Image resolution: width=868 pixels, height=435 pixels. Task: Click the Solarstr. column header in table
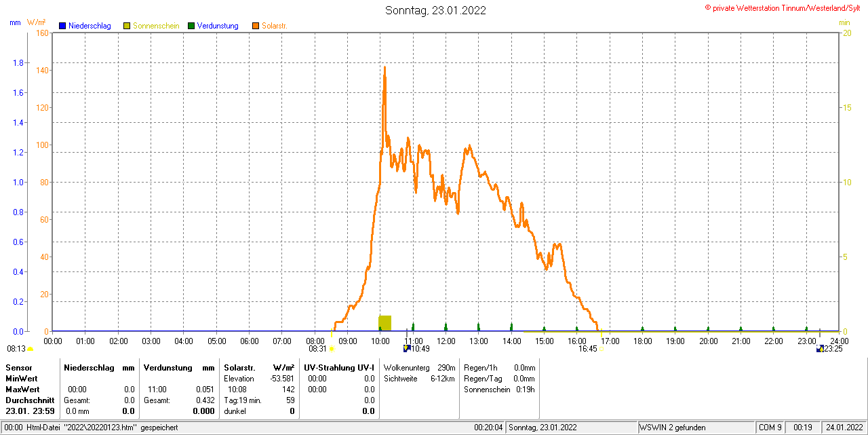click(239, 367)
